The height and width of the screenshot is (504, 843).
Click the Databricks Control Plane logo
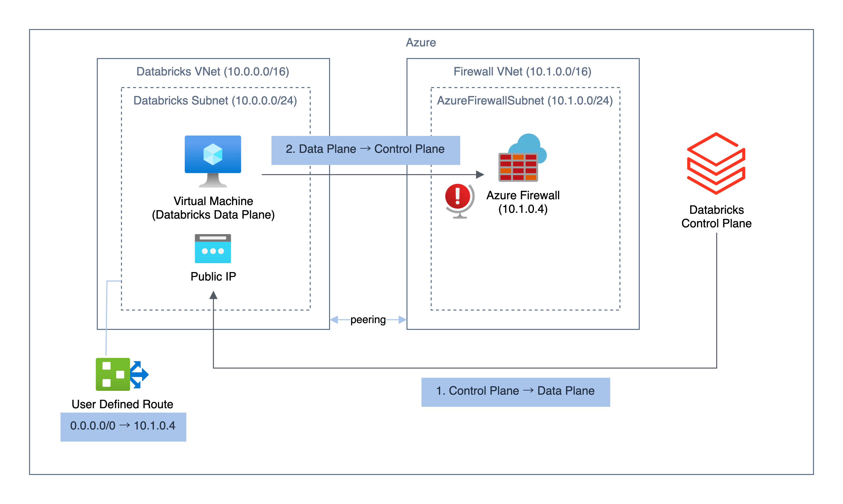716,163
